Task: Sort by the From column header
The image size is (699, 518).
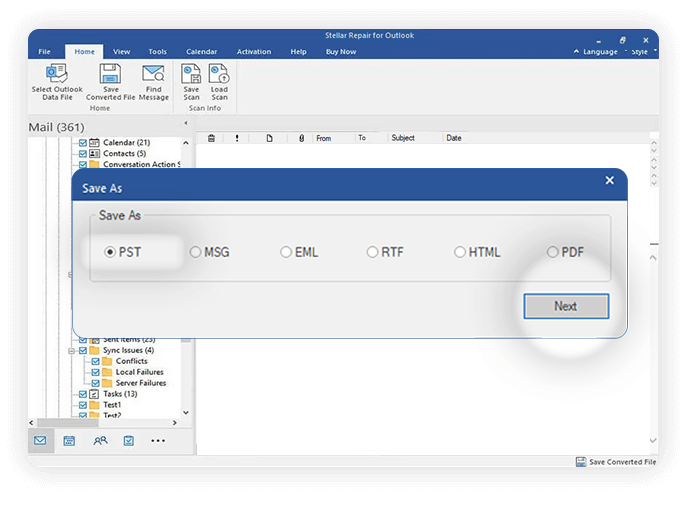Action: pos(324,138)
